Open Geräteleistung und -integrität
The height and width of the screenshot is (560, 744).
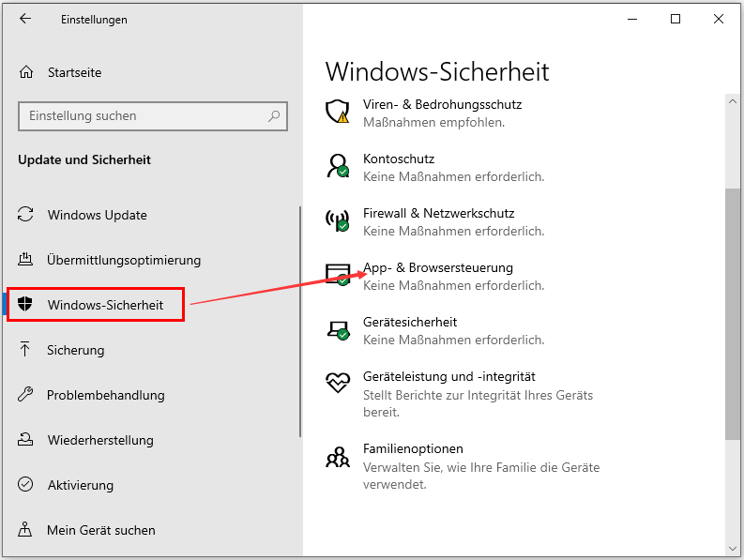pos(448,377)
